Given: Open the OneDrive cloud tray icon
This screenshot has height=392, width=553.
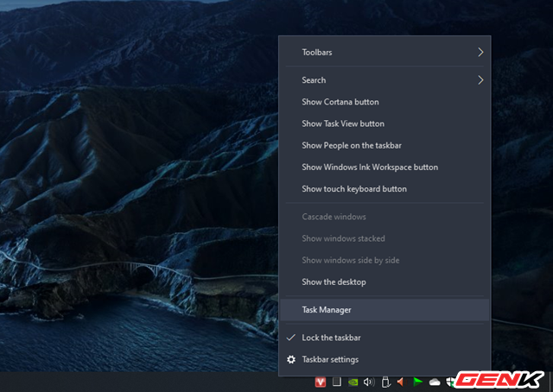Looking at the screenshot, I should 435,382.
